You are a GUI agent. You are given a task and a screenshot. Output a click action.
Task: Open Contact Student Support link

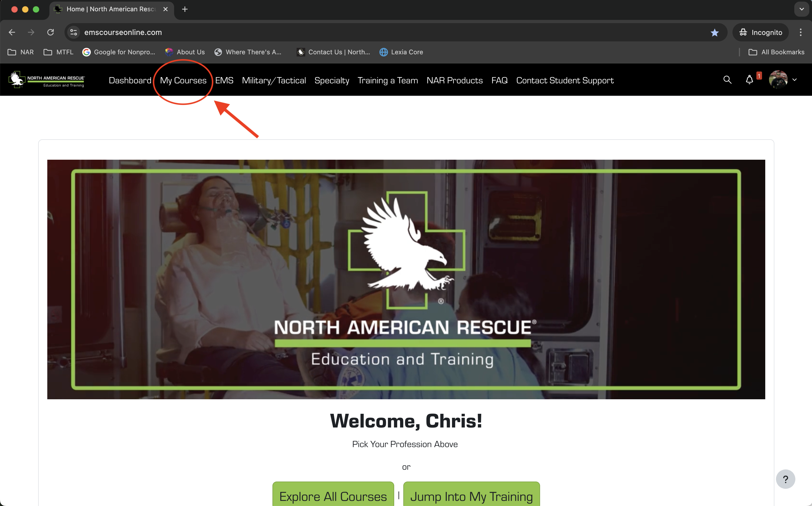(x=565, y=80)
